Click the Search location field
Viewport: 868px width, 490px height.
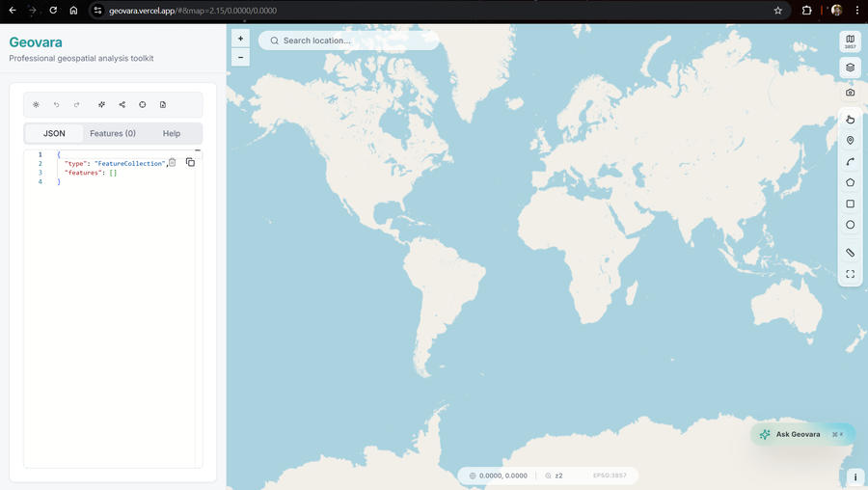pos(349,41)
